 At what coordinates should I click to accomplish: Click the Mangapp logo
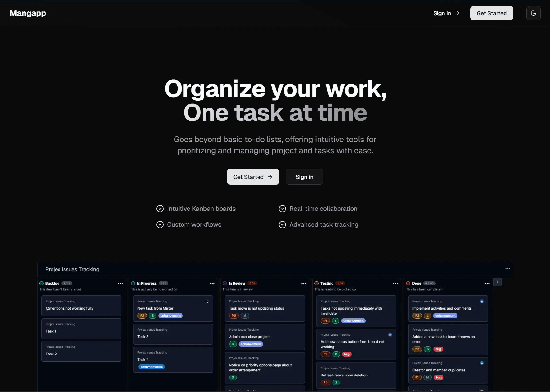(x=28, y=13)
